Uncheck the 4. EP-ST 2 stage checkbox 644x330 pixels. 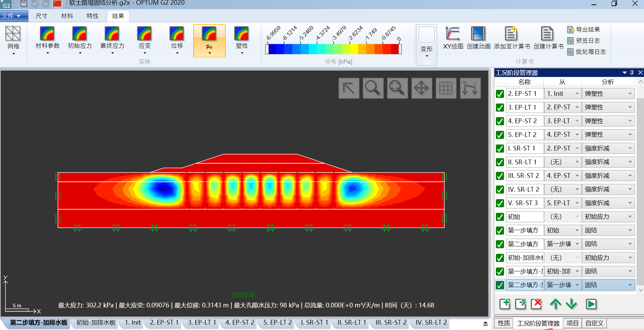[x=500, y=121]
